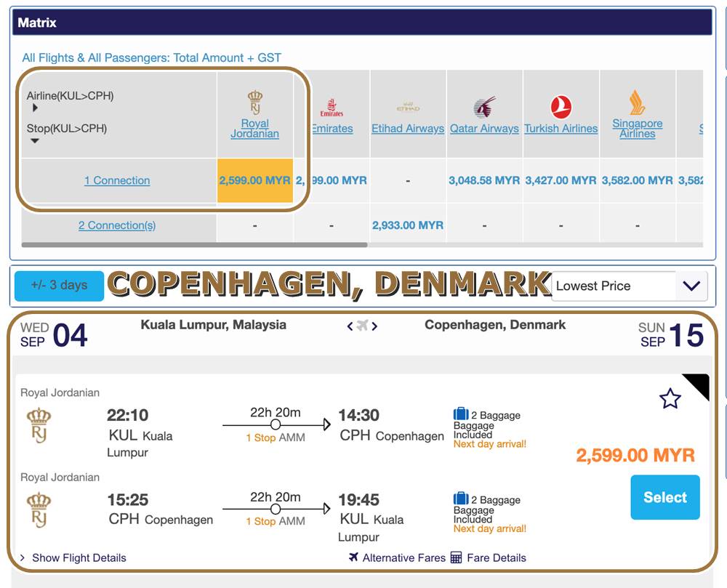Open Alternative Fares
Viewport: 727px width, 588px height.
pyautogui.click(x=403, y=557)
